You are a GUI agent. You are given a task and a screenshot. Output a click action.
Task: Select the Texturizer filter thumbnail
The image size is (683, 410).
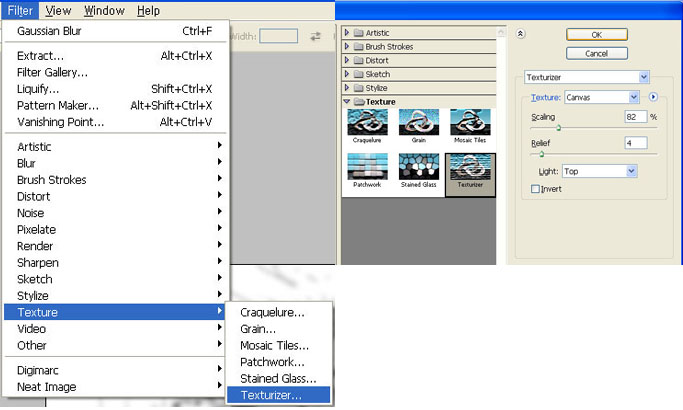(470, 175)
